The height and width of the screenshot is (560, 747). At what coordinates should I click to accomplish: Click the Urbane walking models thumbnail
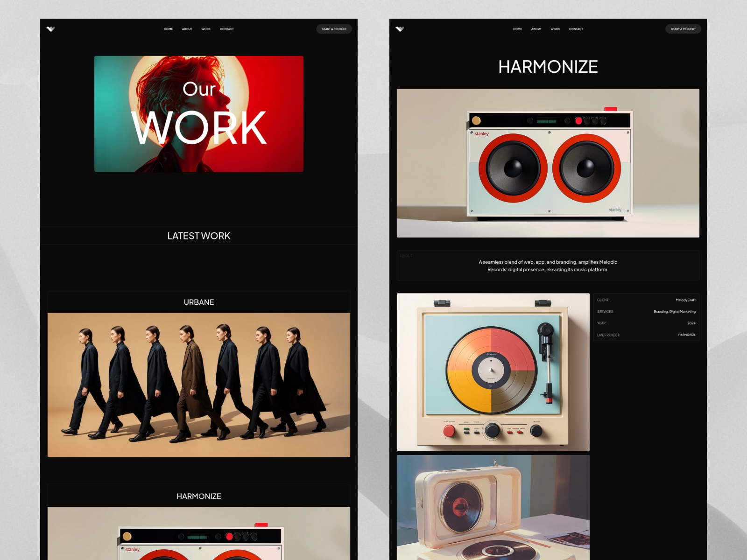pos(199,385)
